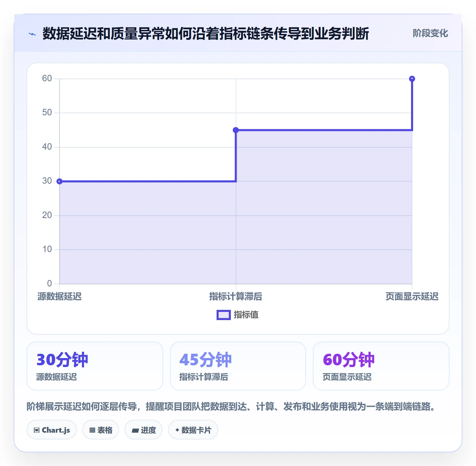
Task: Click the y-axis value 50
Action: 47,113
